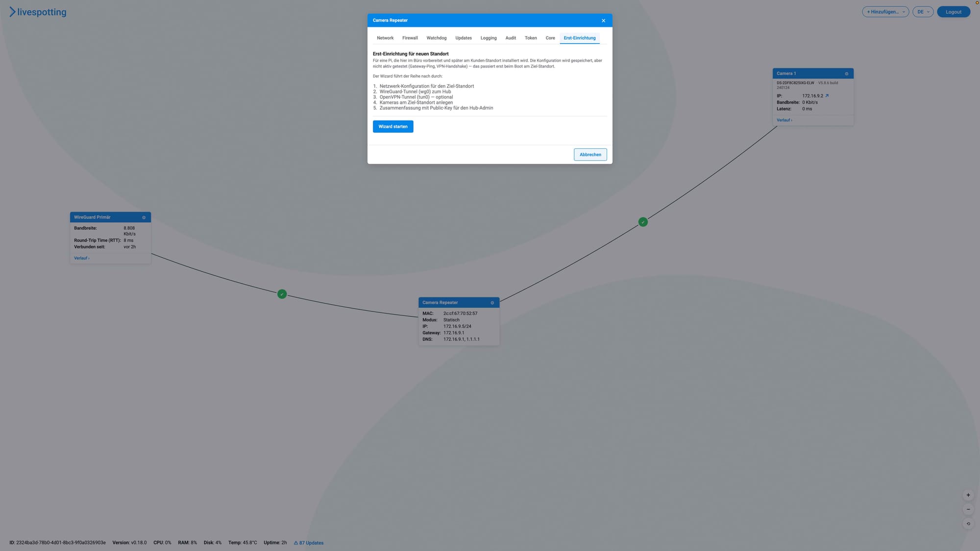Viewport: 980px width, 551px height.
Task: Click the IP address 172.16.9.2
Action: point(812,96)
